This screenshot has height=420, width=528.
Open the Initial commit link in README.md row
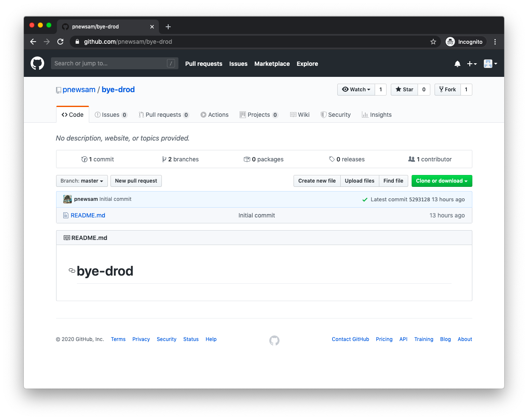pos(257,215)
